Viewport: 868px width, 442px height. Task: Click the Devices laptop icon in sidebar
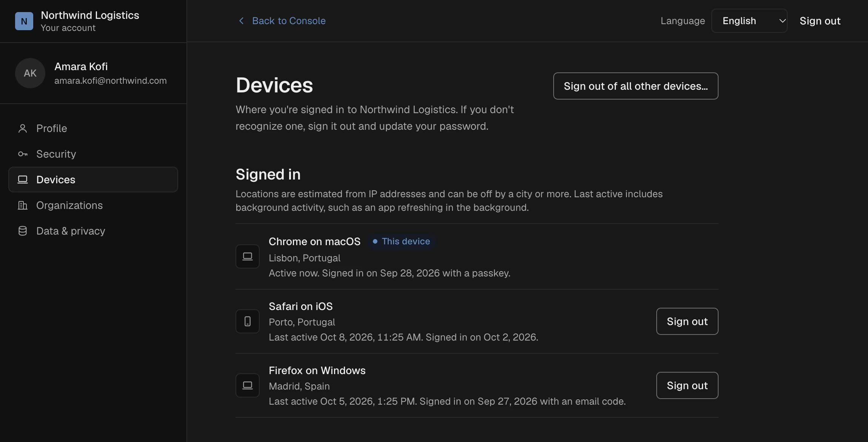pos(23,180)
